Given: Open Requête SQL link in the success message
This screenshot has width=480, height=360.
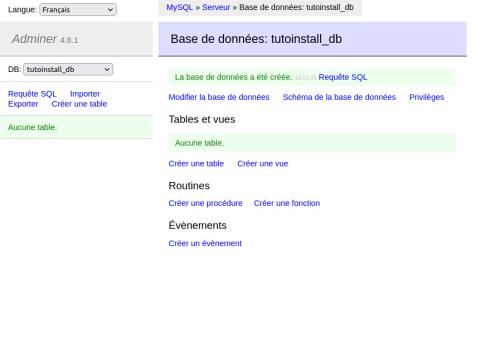Looking at the screenshot, I should [x=343, y=77].
